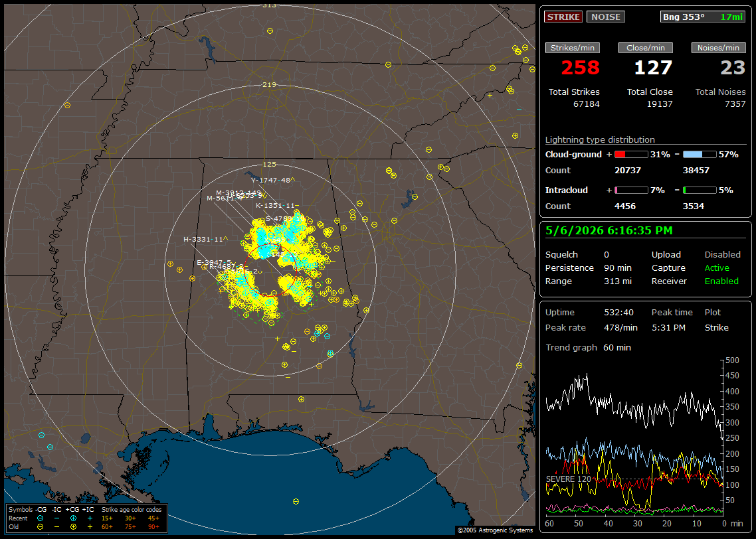Click the Noises/min label box
756x539 pixels.
tap(718, 48)
